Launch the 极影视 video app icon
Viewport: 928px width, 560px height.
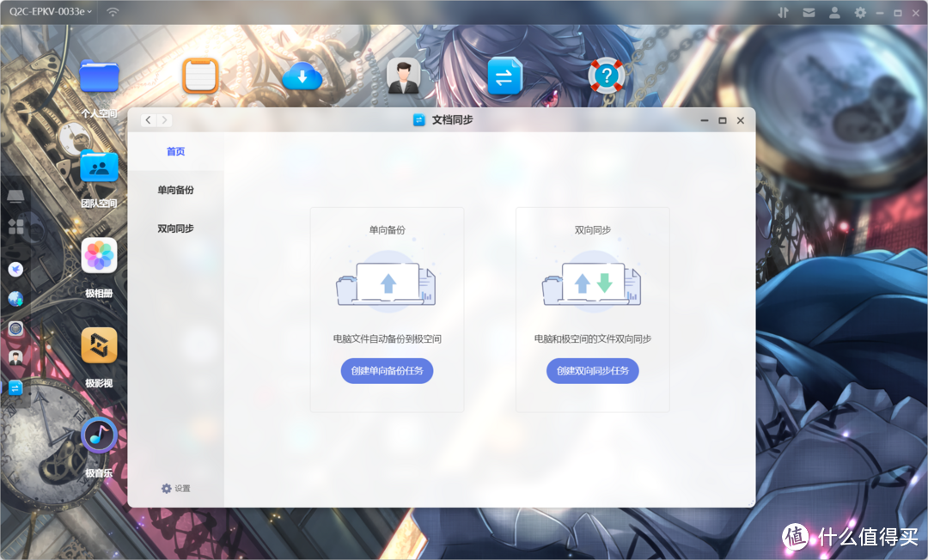tap(99, 345)
